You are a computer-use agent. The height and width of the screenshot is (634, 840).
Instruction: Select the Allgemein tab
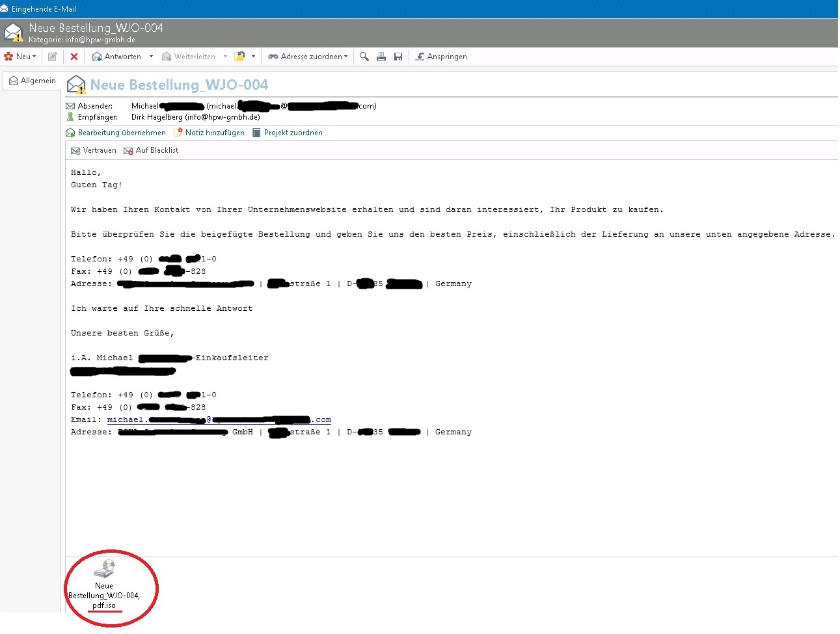[33, 81]
